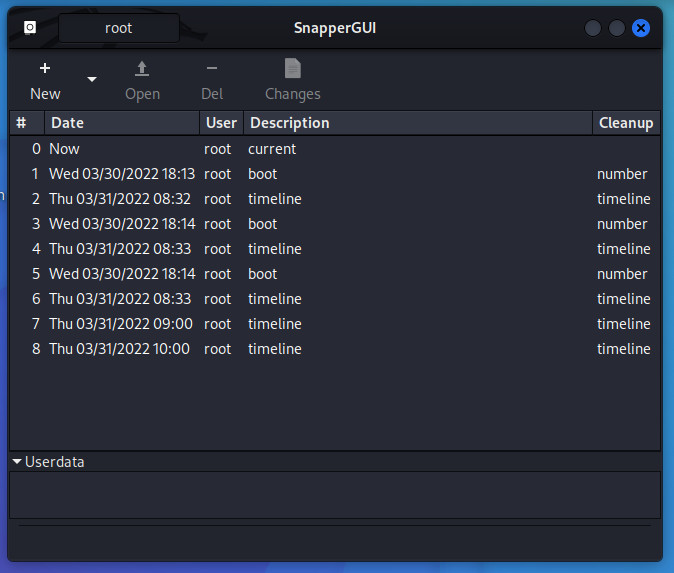The height and width of the screenshot is (573, 674).
Task: Click the 'boot' description of snapshot 3
Action: click(x=263, y=224)
